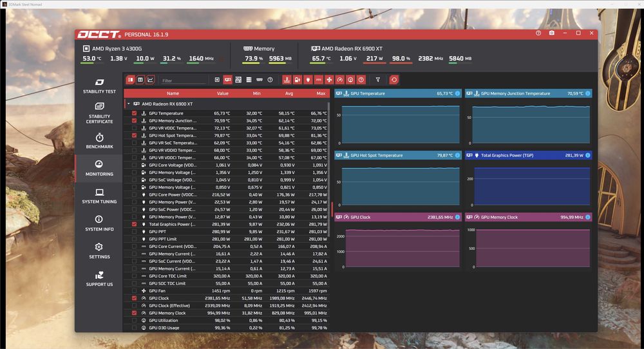Open the Stability Test section

click(99, 86)
